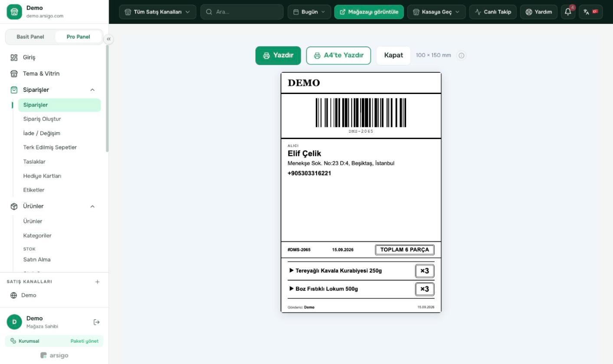Switch to Pro Panel

(x=79, y=37)
